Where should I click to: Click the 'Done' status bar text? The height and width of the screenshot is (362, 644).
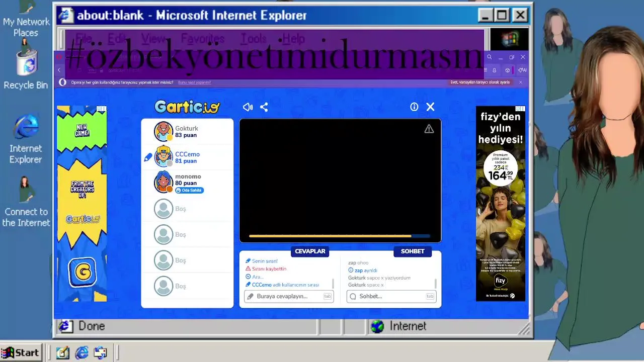pyautogui.click(x=92, y=326)
